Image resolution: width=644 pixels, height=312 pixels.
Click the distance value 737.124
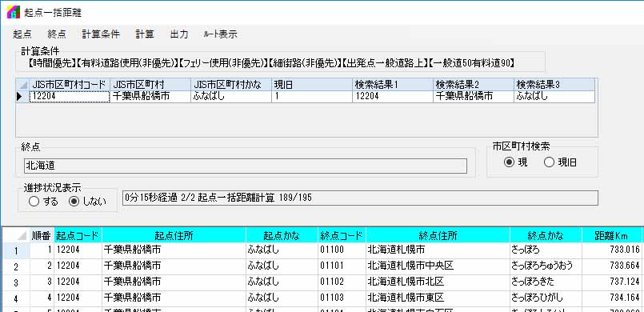pos(611,282)
